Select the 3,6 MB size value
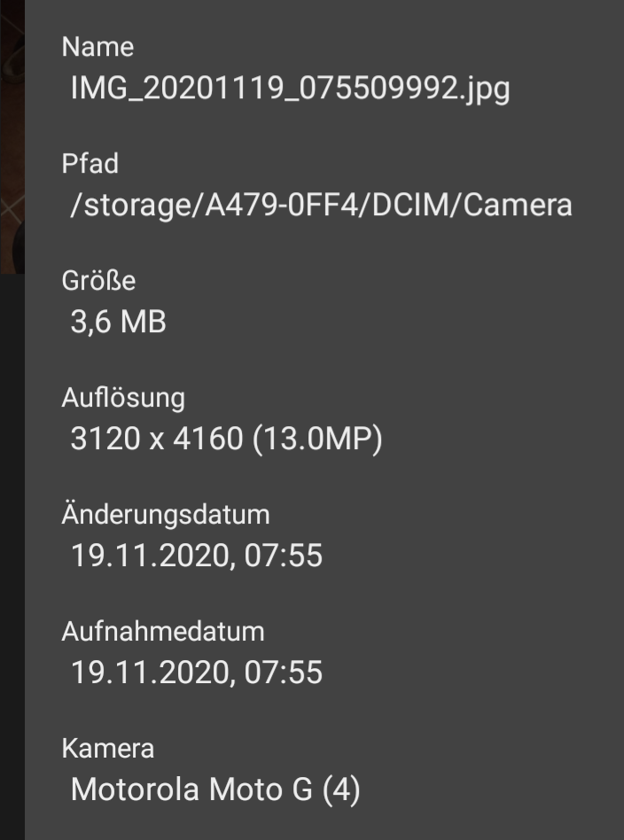The width and height of the screenshot is (624, 840). [119, 322]
